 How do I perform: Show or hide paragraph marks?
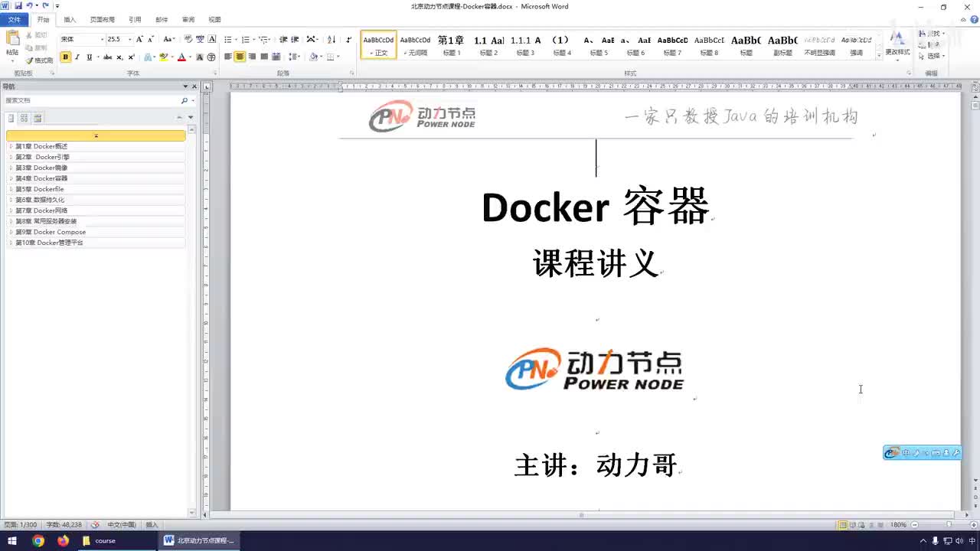tap(349, 39)
